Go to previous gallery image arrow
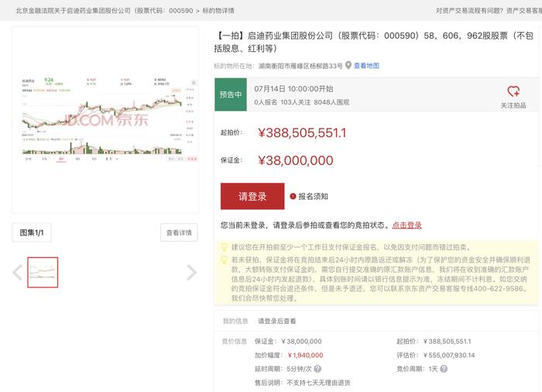The height and width of the screenshot is (392, 542). tap(17, 272)
